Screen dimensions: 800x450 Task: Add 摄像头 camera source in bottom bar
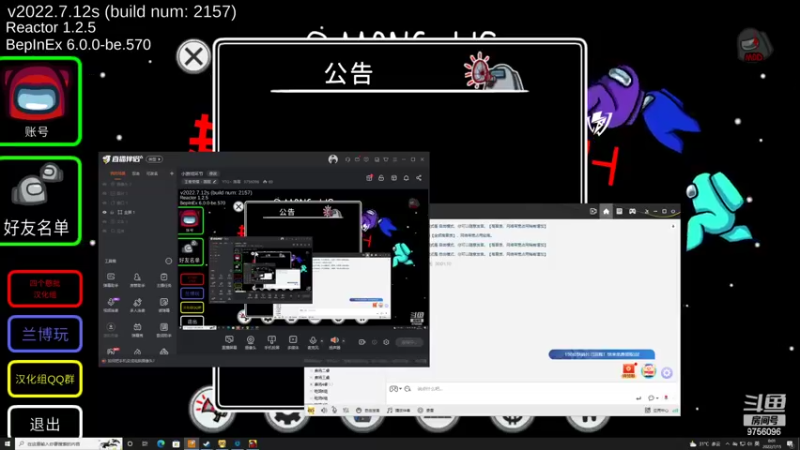(x=250, y=342)
